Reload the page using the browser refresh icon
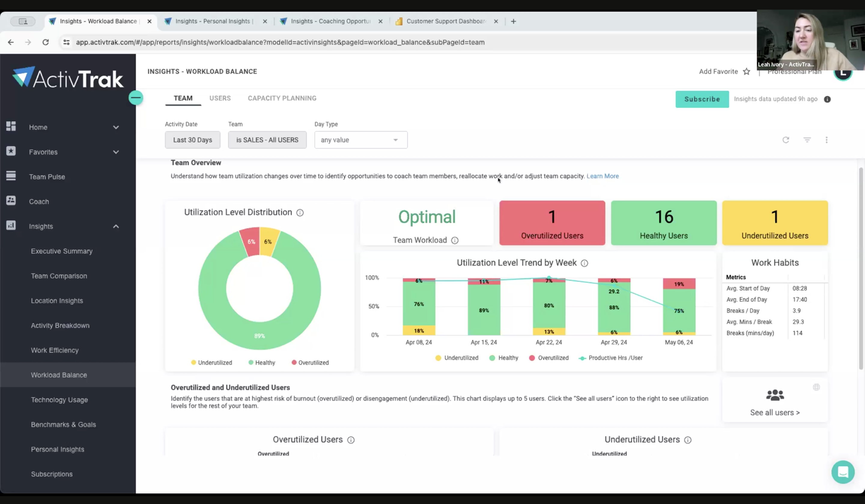This screenshot has width=865, height=504. click(x=45, y=42)
